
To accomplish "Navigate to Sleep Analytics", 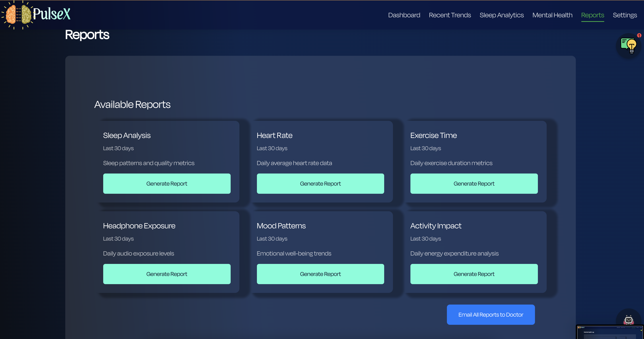I will (501, 15).
